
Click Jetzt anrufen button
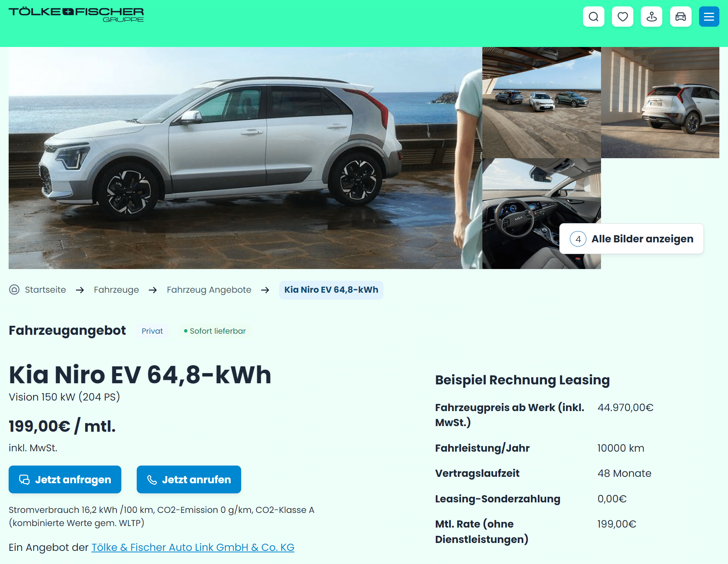click(x=189, y=479)
